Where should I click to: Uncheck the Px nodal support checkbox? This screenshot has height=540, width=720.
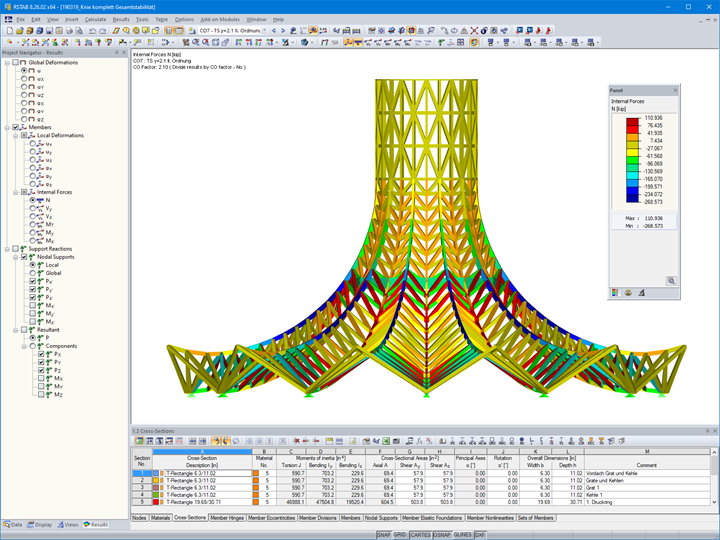click(x=33, y=281)
